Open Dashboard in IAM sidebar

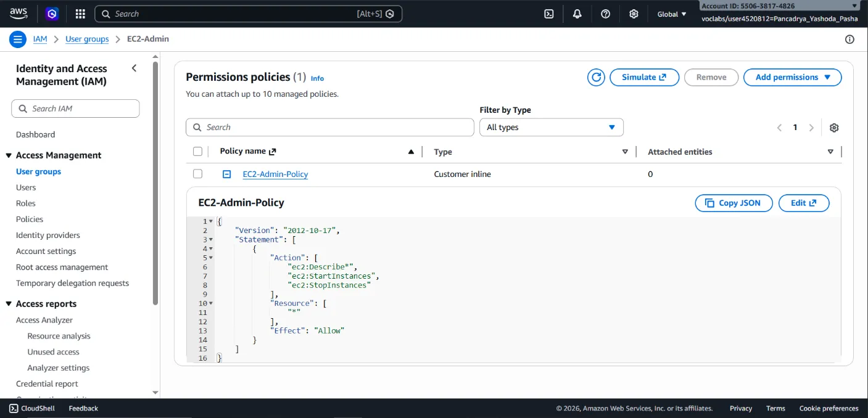(x=35, y=134)
